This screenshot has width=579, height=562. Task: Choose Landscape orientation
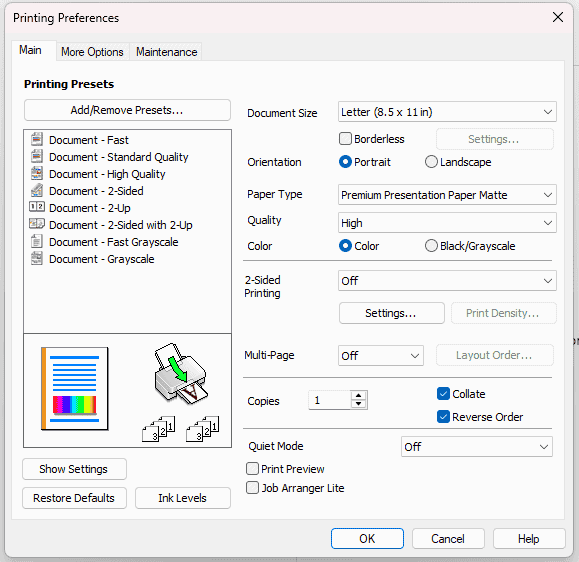point(431,162)
